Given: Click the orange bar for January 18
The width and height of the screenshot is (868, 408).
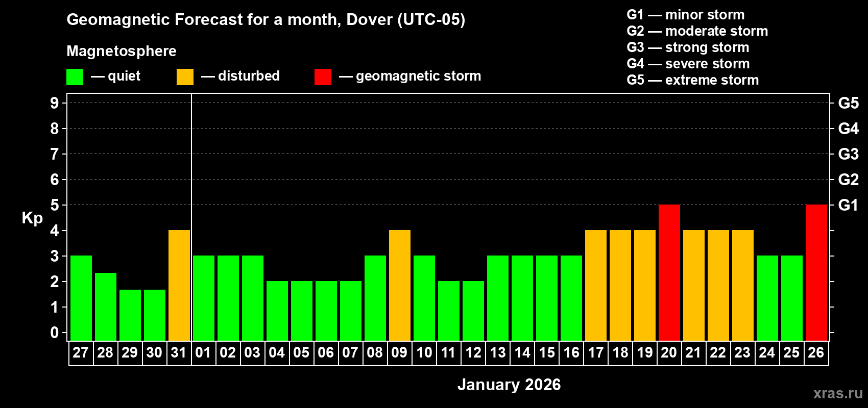Looking at the screenshot, I should click(x=620, y=285).
